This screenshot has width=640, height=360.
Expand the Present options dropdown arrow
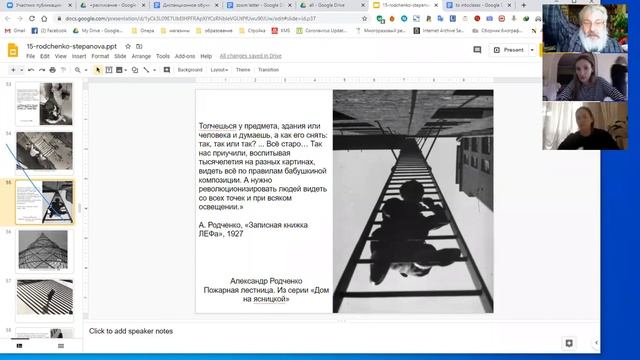[x=532, y=50]
